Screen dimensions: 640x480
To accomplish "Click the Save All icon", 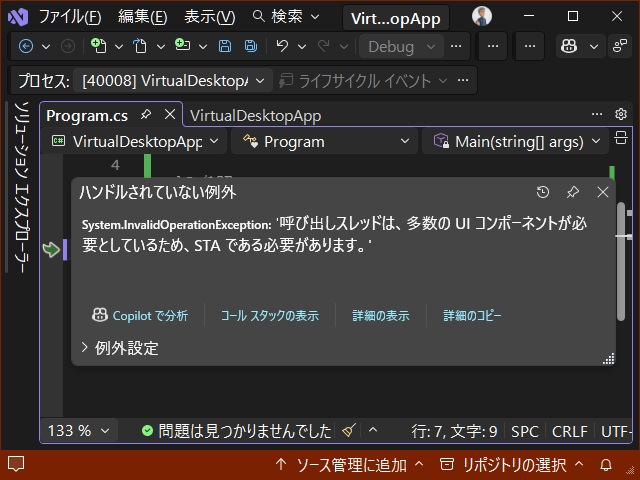I will 251,46.
